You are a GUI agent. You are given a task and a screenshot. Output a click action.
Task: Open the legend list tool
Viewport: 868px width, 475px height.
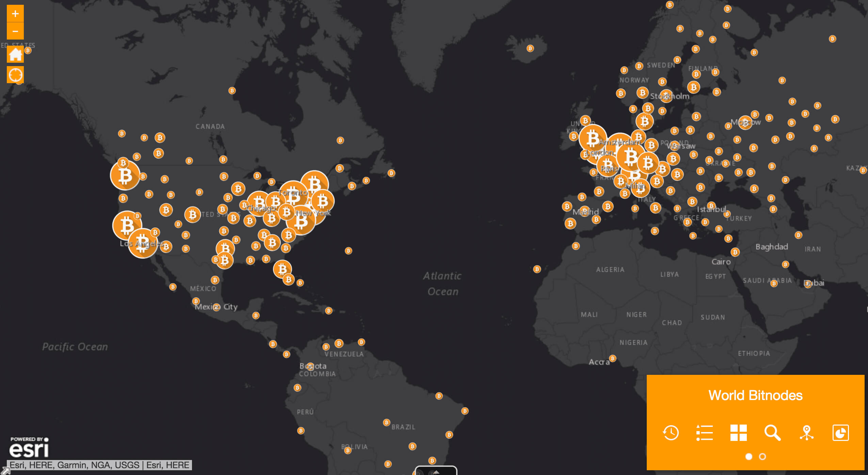coord(705,433)
